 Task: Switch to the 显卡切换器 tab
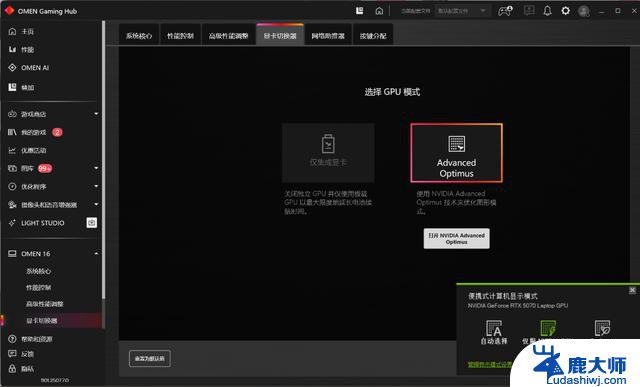[280, 36]
